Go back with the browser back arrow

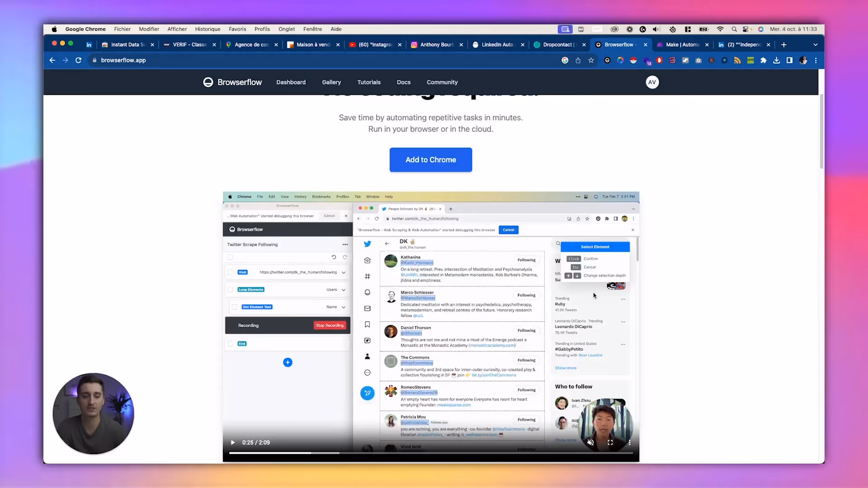pyautogui.click(x=52, y=60)
